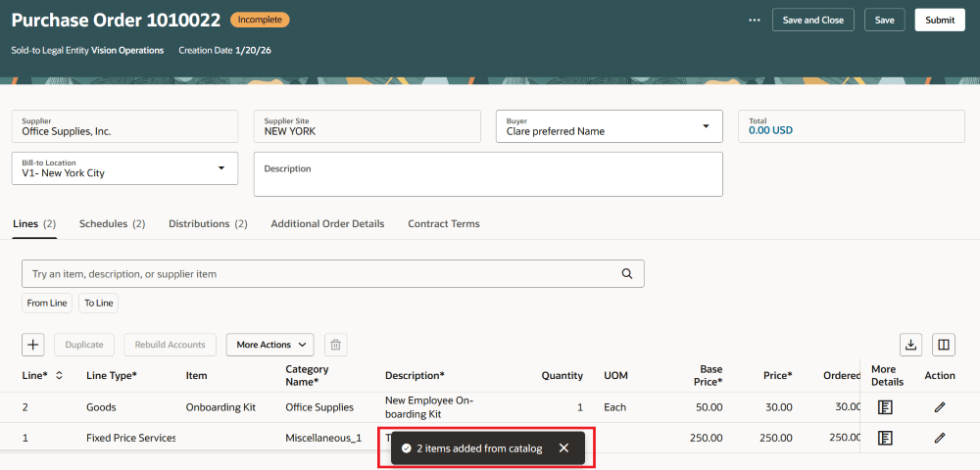Click the Supplier Site field
980x470 pixels.
367,126
